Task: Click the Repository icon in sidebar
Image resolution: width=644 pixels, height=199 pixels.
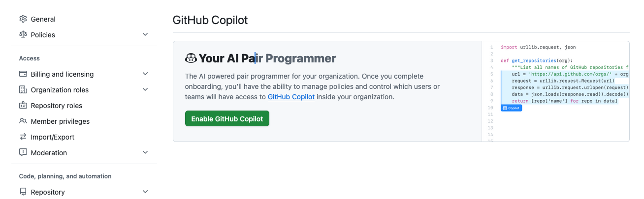Action: click(x=23, y=192)
